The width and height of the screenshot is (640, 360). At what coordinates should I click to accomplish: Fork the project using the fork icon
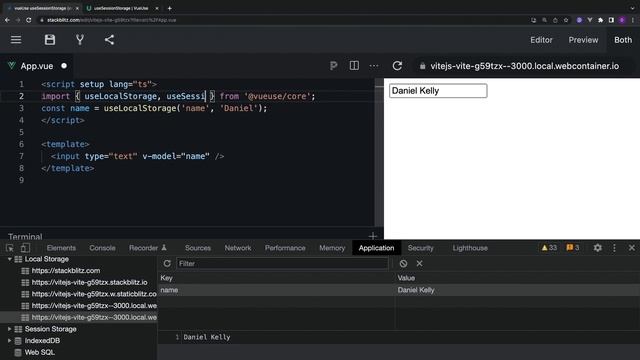(x=80, y=40)
